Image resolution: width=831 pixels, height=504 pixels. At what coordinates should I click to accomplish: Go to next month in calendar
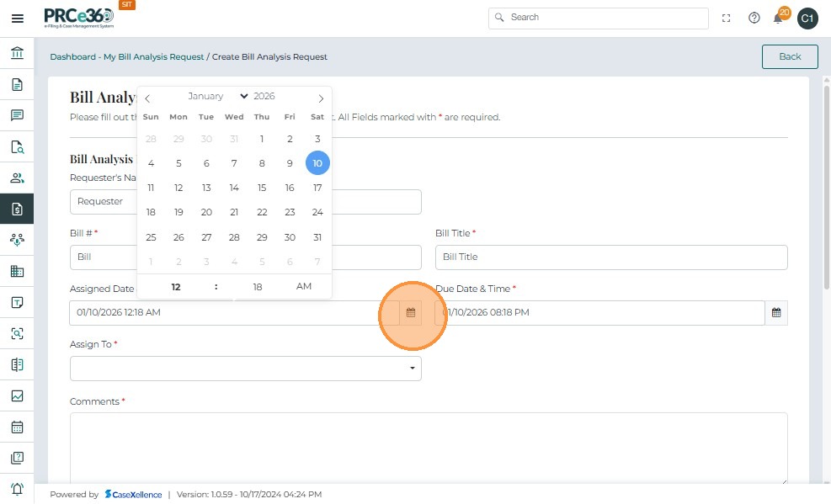tap(321, 98)
